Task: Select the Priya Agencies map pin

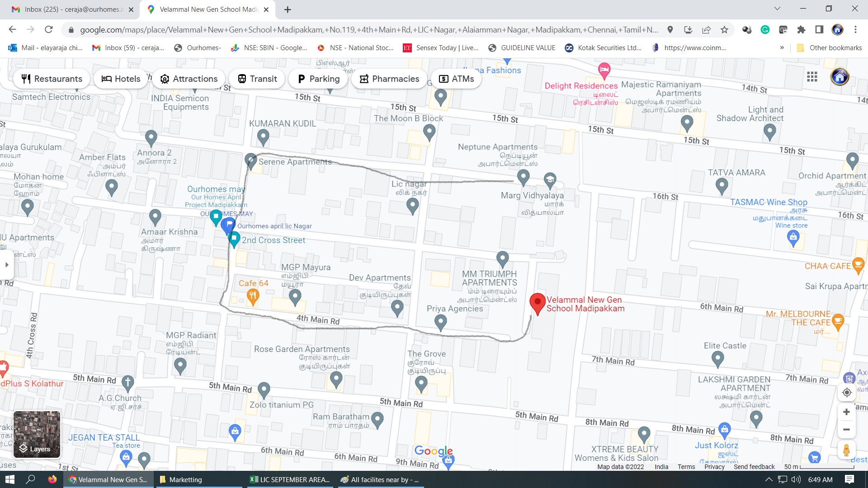Action: [440, 322]
